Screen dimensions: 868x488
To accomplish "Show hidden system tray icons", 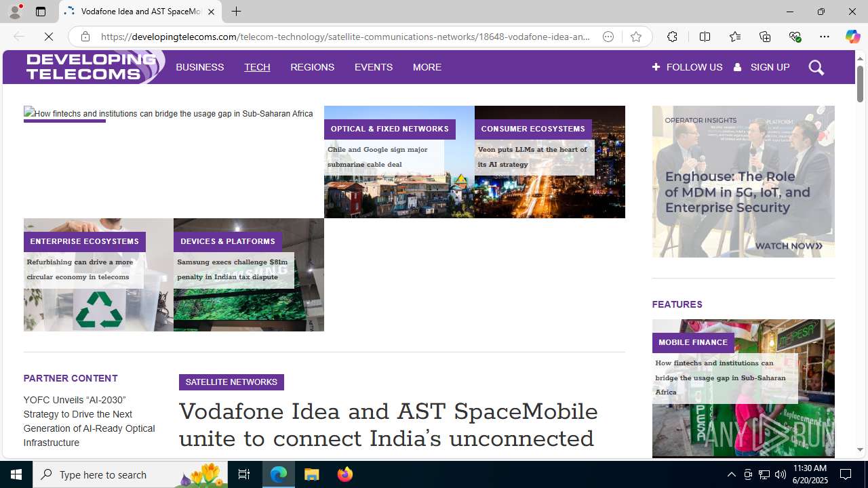I will pos(731,474).
